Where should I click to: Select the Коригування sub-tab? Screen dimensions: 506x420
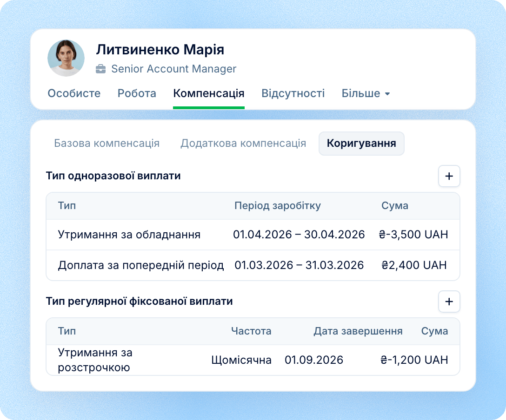(361, 144)
